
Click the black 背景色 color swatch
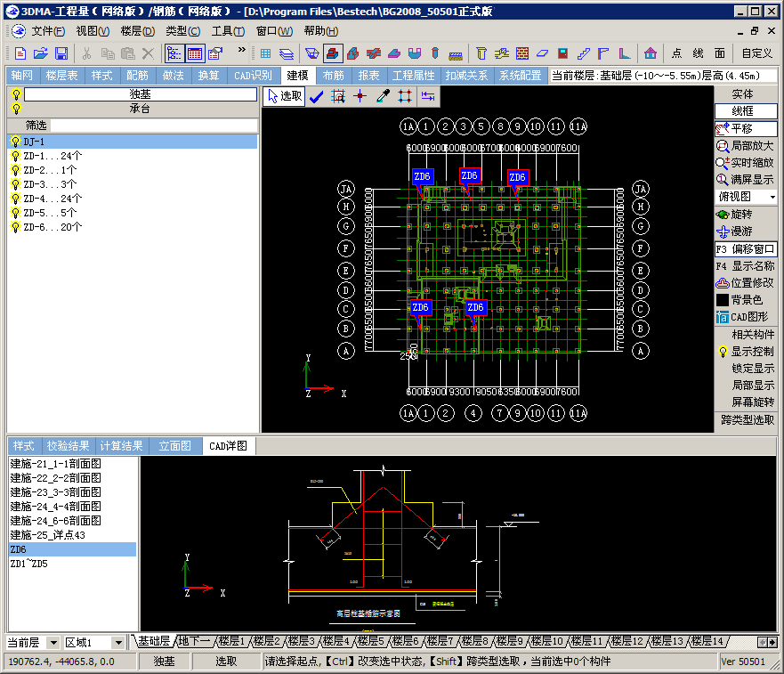722,300
